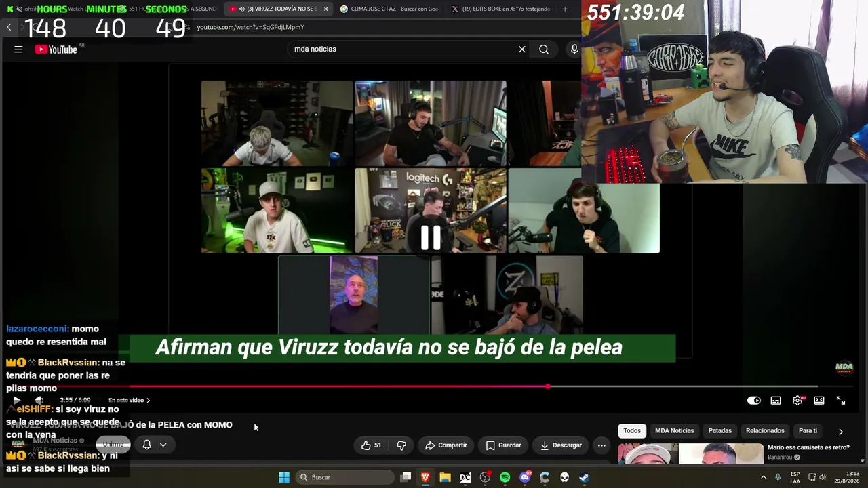The width and height of the screenshot is (868, 488).
Task: Open the 'Mario esa camiseta es retro?' video
Action: [808, 447]
